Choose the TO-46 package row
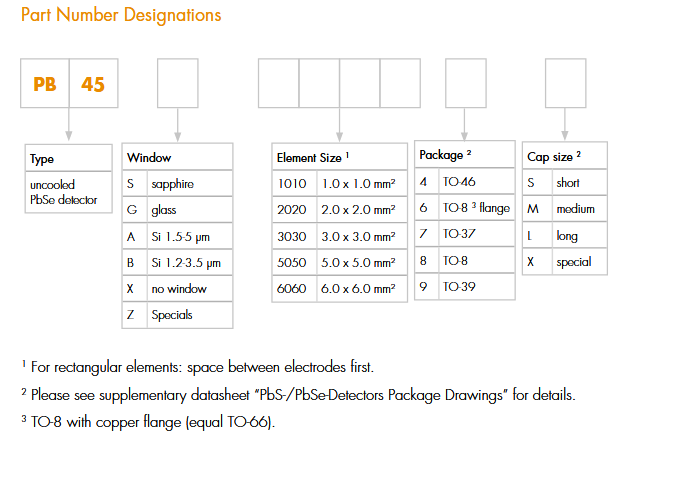The width and height of the screenshot is (681, 477). tap(465, 182)
